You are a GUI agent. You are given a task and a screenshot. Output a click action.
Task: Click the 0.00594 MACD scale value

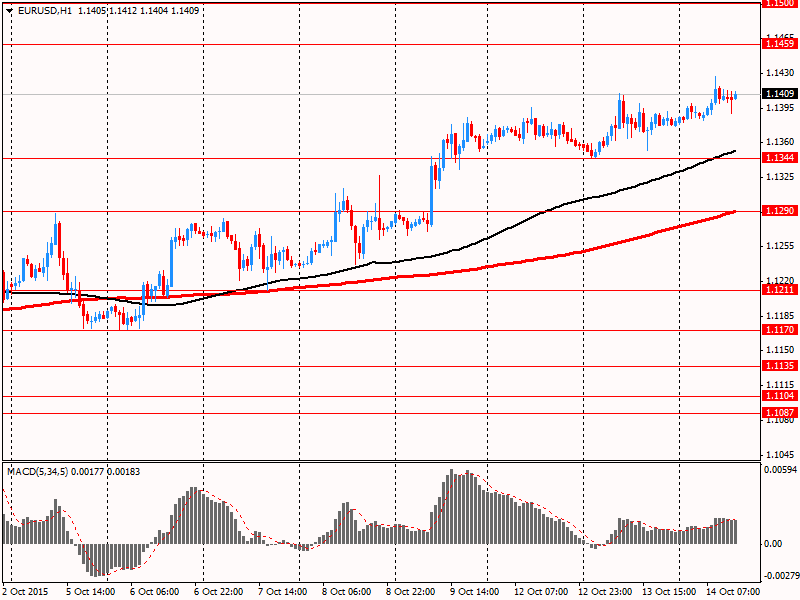780,470
